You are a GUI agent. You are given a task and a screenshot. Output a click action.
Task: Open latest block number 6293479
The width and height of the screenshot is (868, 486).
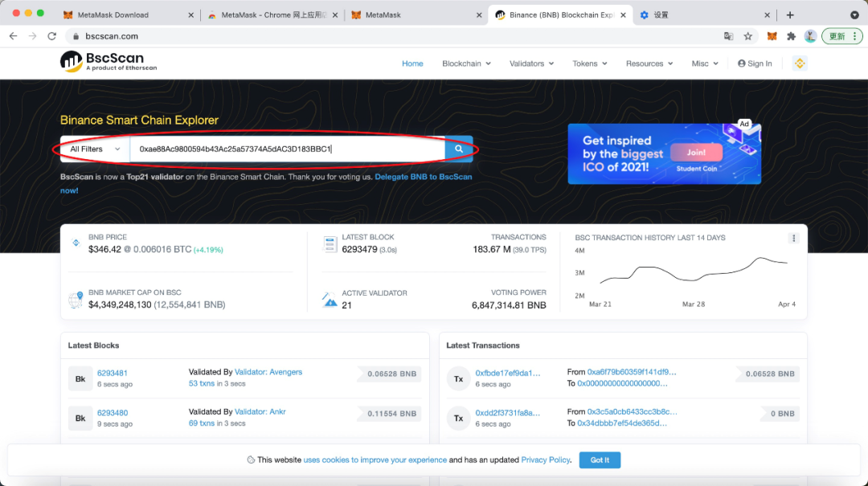[x=360, y=250]
